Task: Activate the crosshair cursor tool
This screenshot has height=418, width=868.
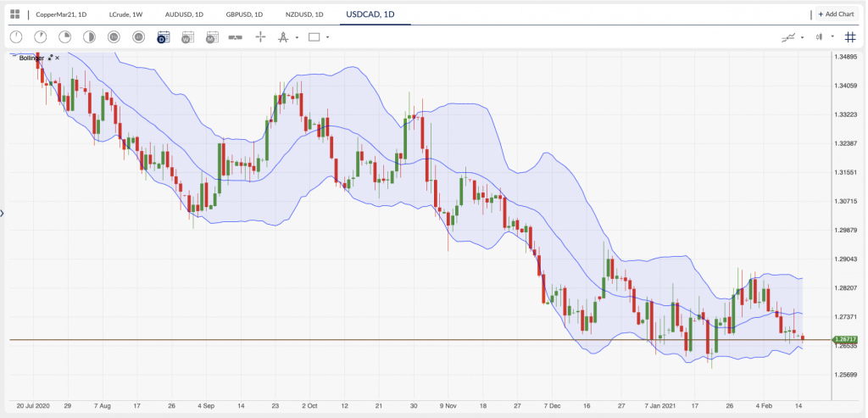Action: pyautogui.click(x=260, y=37)
